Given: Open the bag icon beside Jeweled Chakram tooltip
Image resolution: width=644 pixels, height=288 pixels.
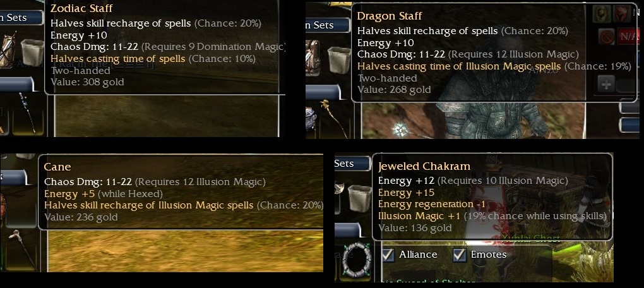Looking at the screenshot, I should point(359,199).
